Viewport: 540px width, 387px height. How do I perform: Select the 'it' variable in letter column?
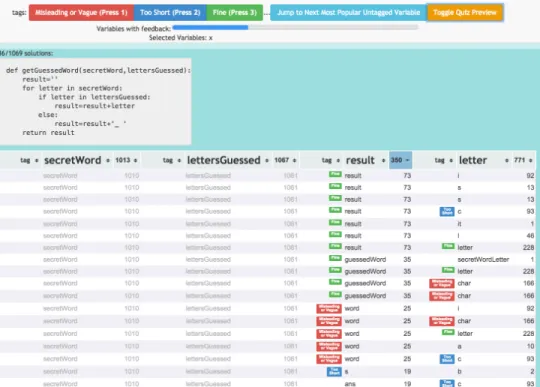point(459,224)
